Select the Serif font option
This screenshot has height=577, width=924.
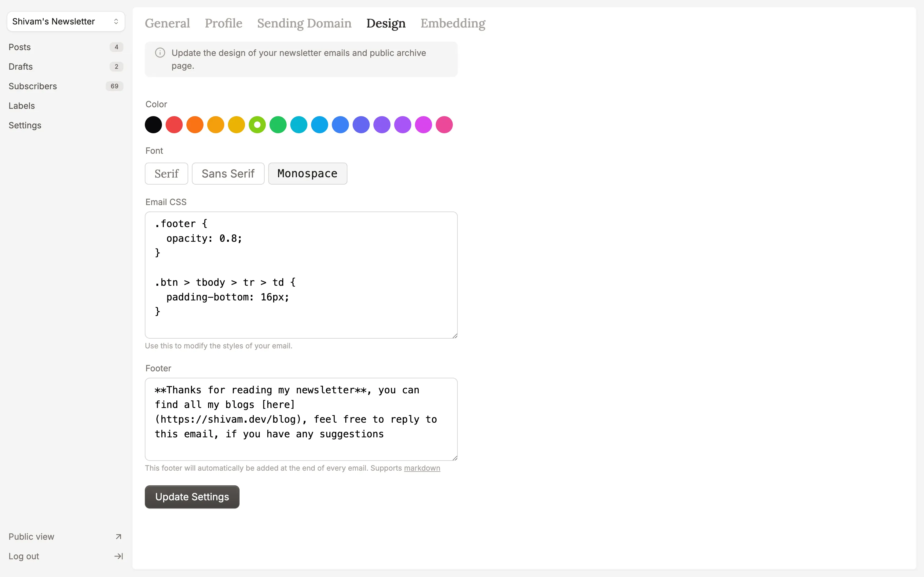[166, 174]
